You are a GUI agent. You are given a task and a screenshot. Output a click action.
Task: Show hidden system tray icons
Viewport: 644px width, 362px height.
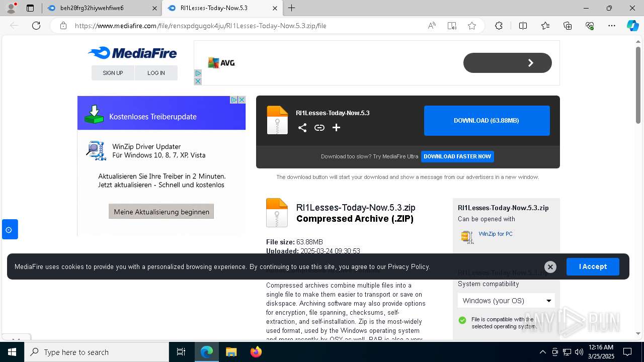click(x=542, y=352)
